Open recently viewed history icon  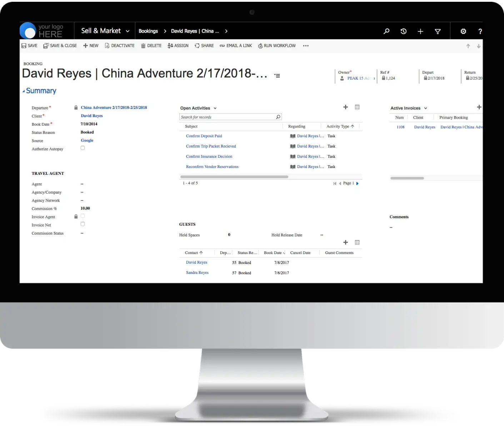coord(404,31)
